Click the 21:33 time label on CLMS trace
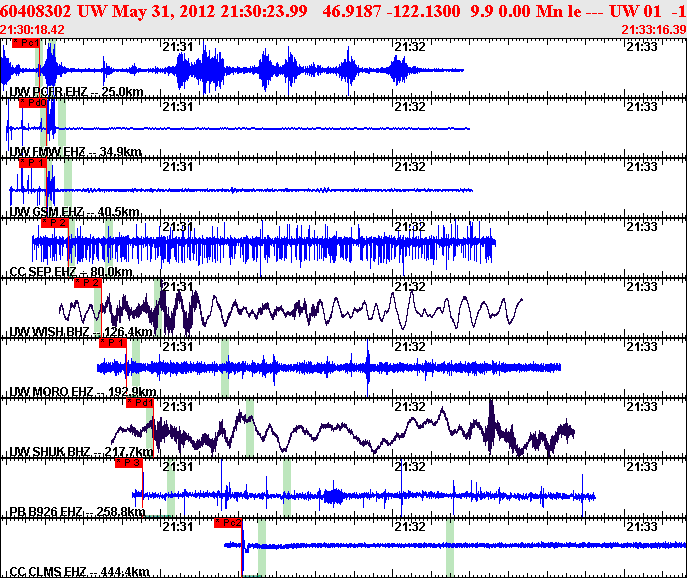 click(x=641, y=527)
